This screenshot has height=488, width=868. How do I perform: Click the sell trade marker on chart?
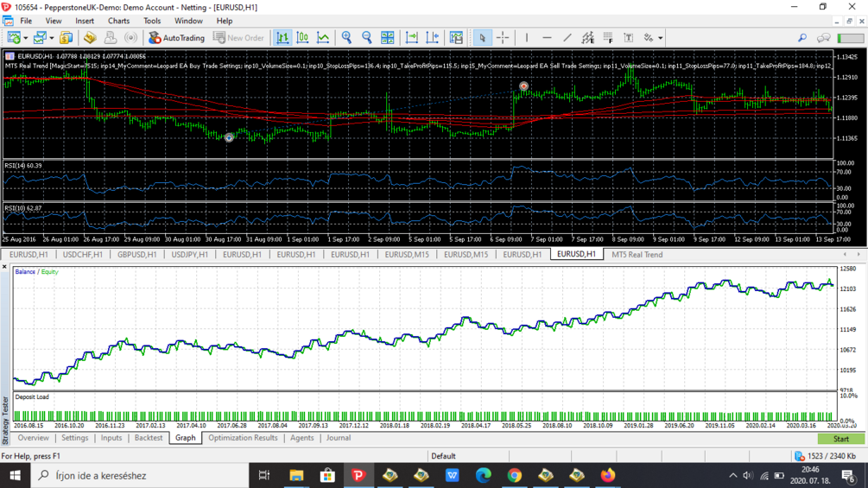pyautogui.click(x=523, y=86)
